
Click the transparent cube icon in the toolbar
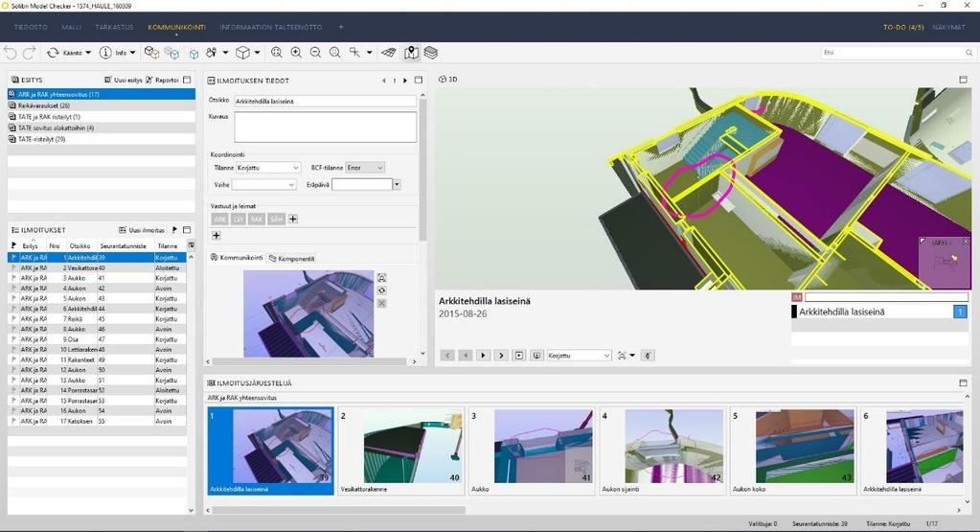(x=171, y=53)
